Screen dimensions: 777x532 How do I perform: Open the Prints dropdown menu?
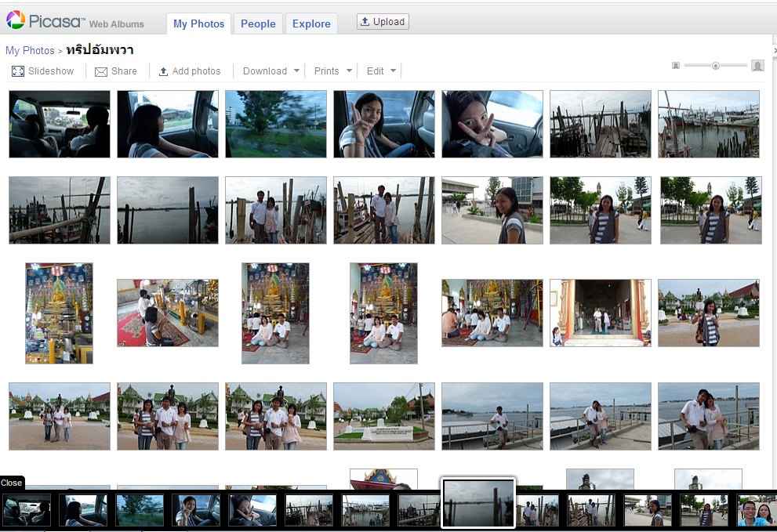click(x=332, y=71)
